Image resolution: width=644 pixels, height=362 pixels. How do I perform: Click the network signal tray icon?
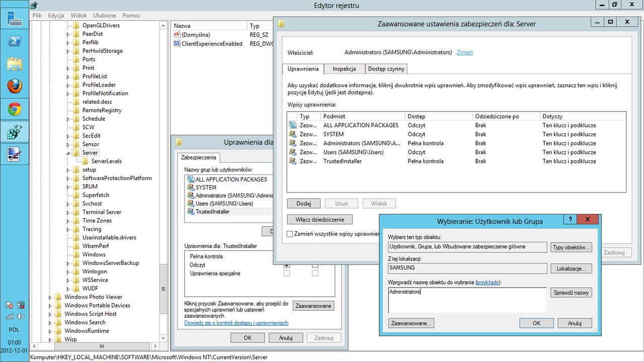[x=9, y=317]
